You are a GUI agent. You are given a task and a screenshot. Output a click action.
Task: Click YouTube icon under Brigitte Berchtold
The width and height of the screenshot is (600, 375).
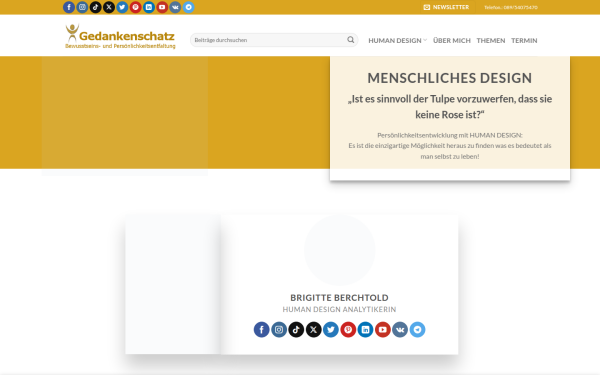tap(383, 329)
